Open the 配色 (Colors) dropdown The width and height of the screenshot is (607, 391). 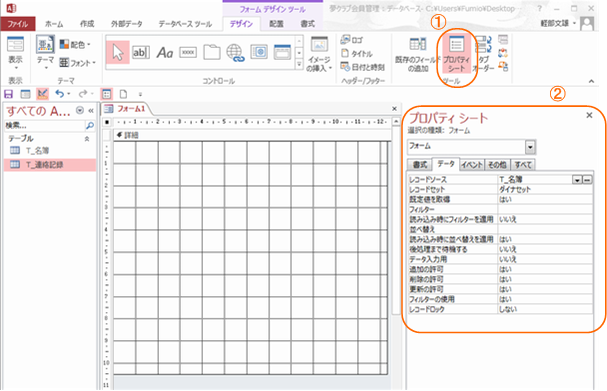pyautogui.click(x=75, y=45)
